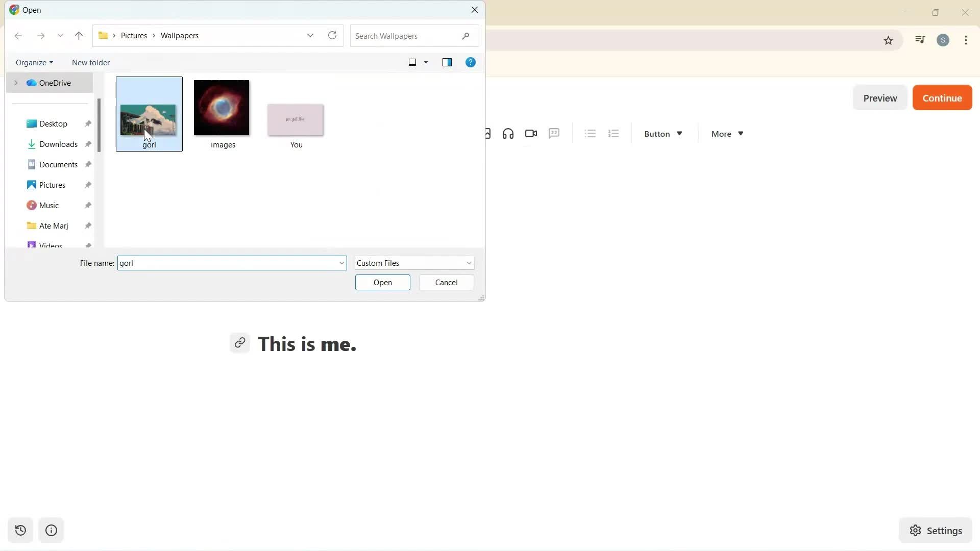This screenshot has width=980, height=551.
Task: Select the images thumbnail
Action: (221, 108)
